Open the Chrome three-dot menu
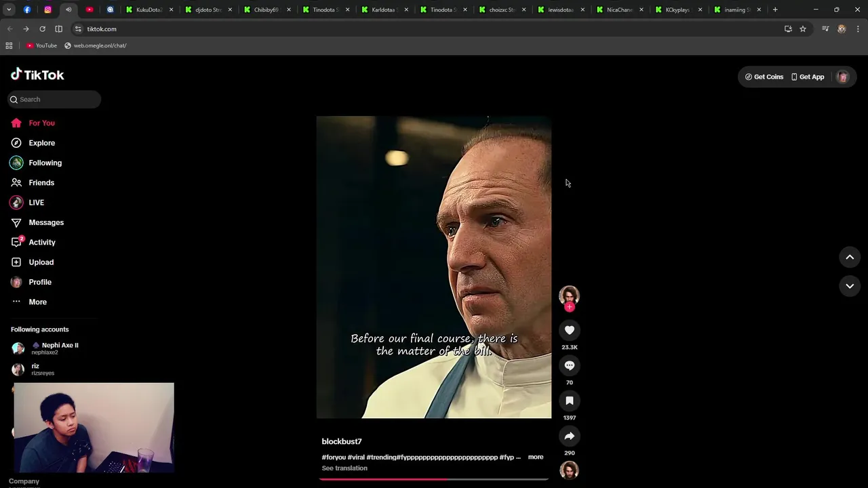 coord(859,29)
